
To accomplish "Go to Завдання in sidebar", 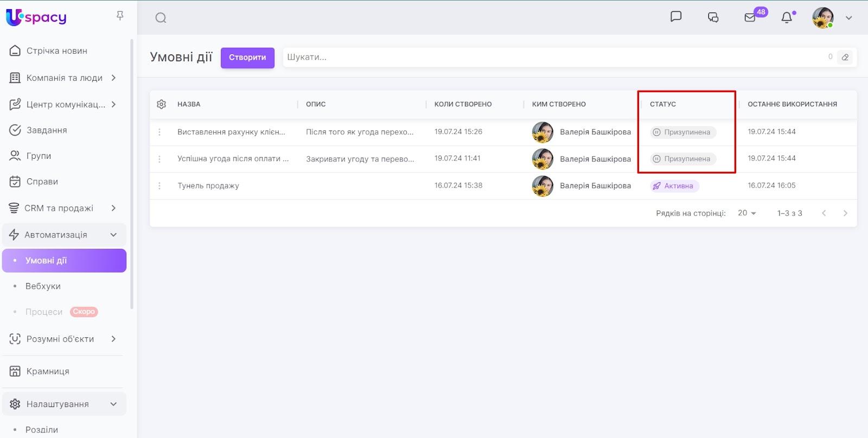I will (47, 130).
